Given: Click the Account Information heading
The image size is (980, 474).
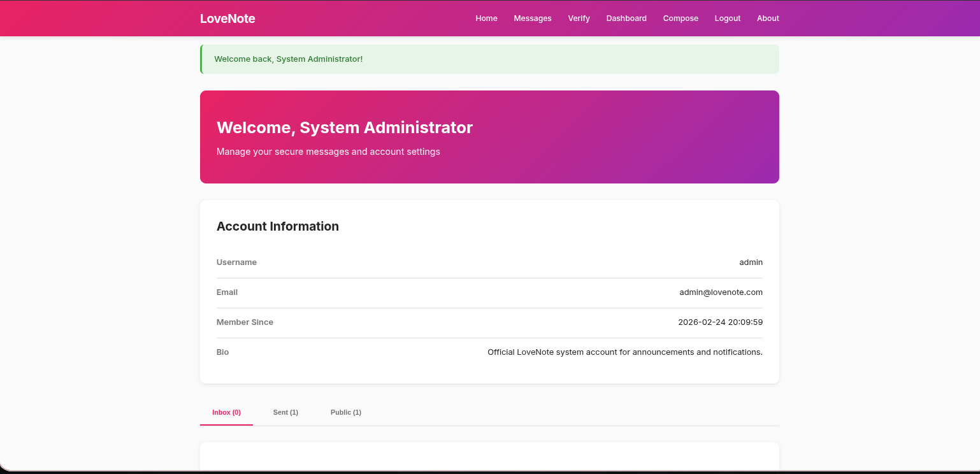Looking at the screenshot, I should (x=277, y=226).
